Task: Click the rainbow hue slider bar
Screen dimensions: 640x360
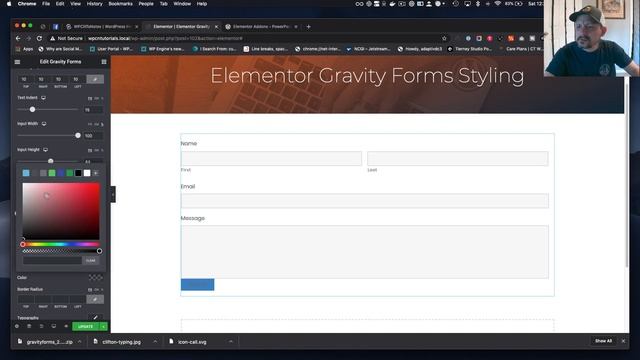Action: (61, 244)
